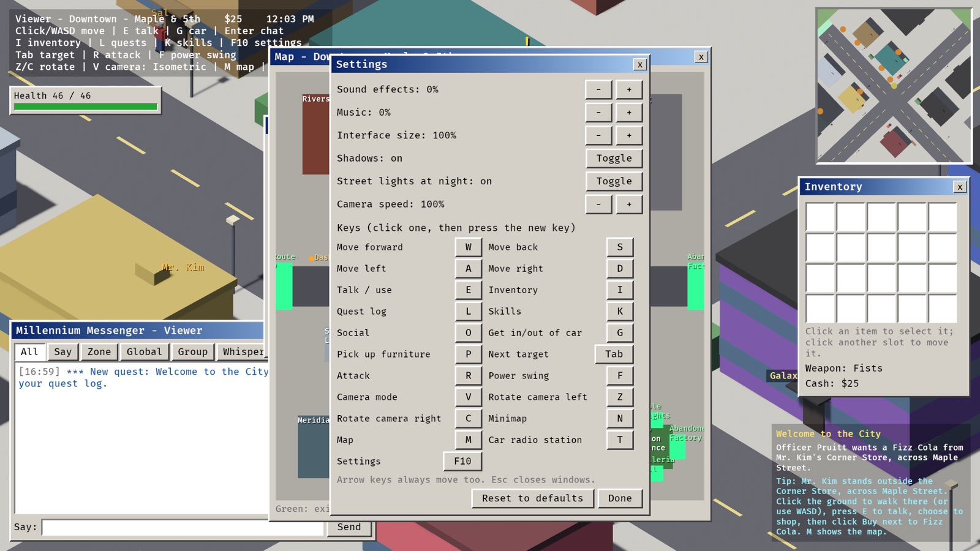This screenshot has width=980, height=551.
Task: Rebind the Next target Tab key
Action: tap(614, 354)
